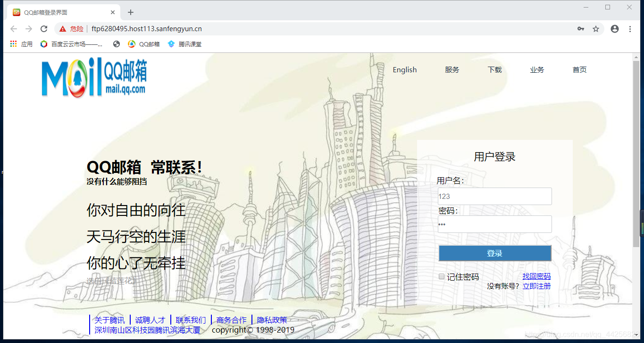Open the 关于腾讯 footer link
Screen dimensions: 644x343
click(x=109, y=320)
